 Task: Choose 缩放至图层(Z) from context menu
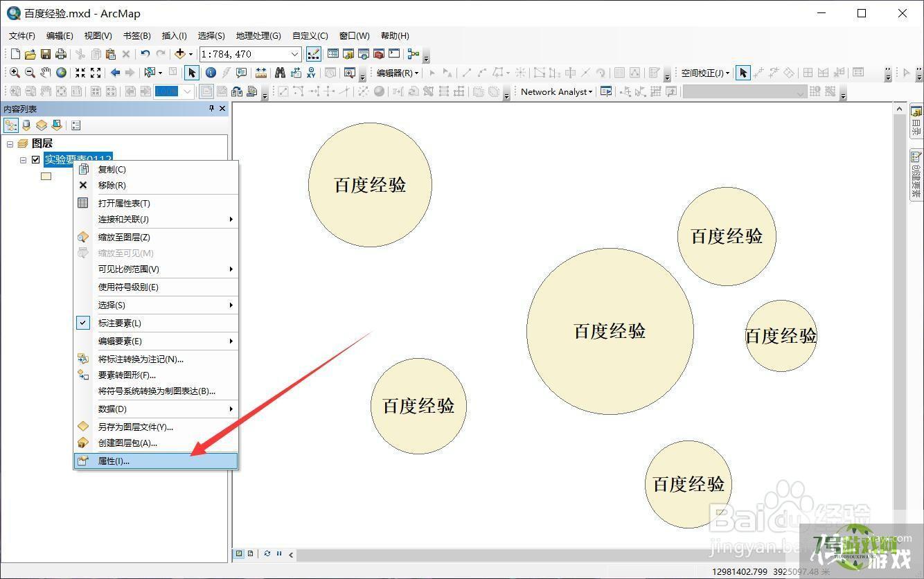[156, 237]
